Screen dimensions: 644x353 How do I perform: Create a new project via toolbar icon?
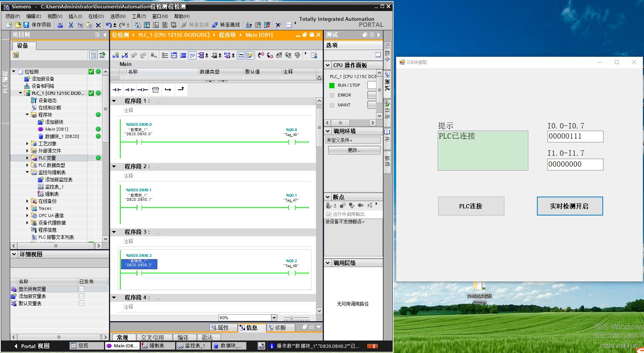(x=9, y=25)
